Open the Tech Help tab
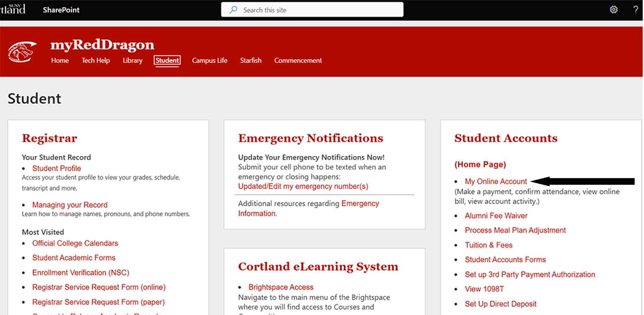Viewport: 644px width, 315px height. [95, 60]
